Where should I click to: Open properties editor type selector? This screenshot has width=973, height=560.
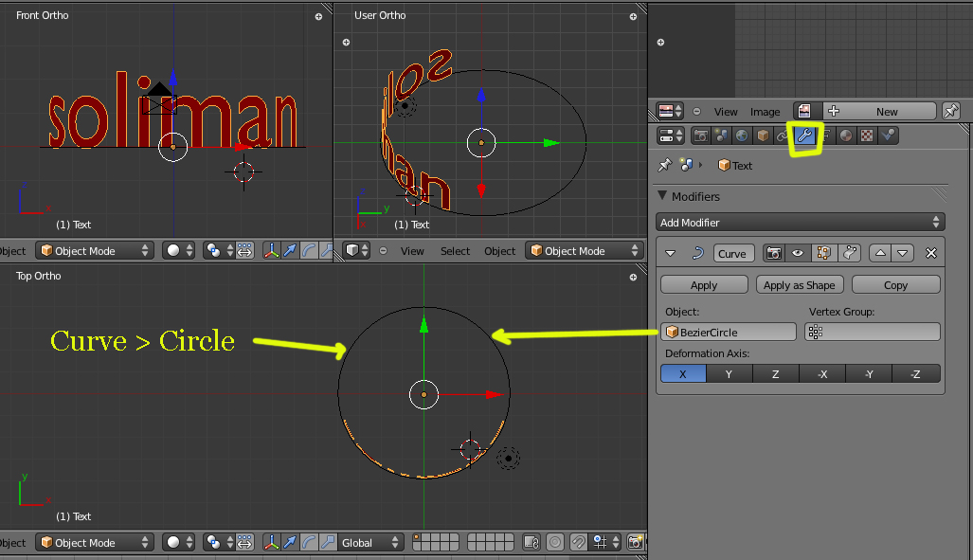pyautogui.click(x=670, y=135)
